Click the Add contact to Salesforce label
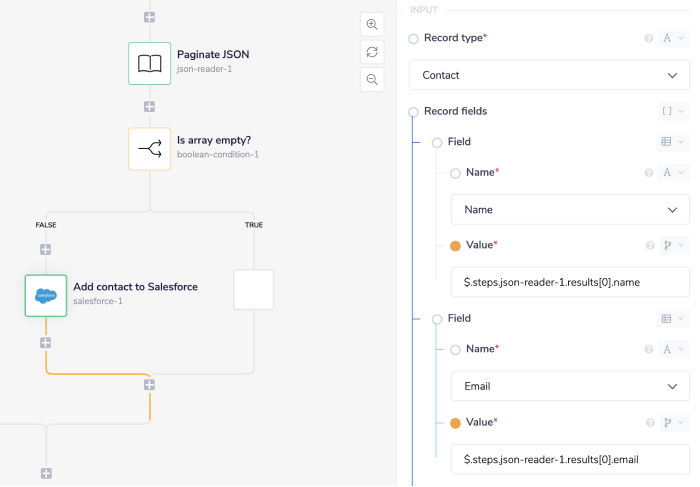Viewport: 700px width, 487px height. point(135,287)
